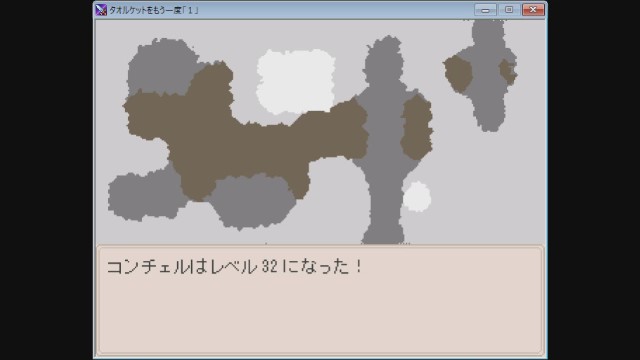Screen dimensions: 640x360
Task: Click the left brown patch on the upper-right island
Action: click(x=458, y=74)
